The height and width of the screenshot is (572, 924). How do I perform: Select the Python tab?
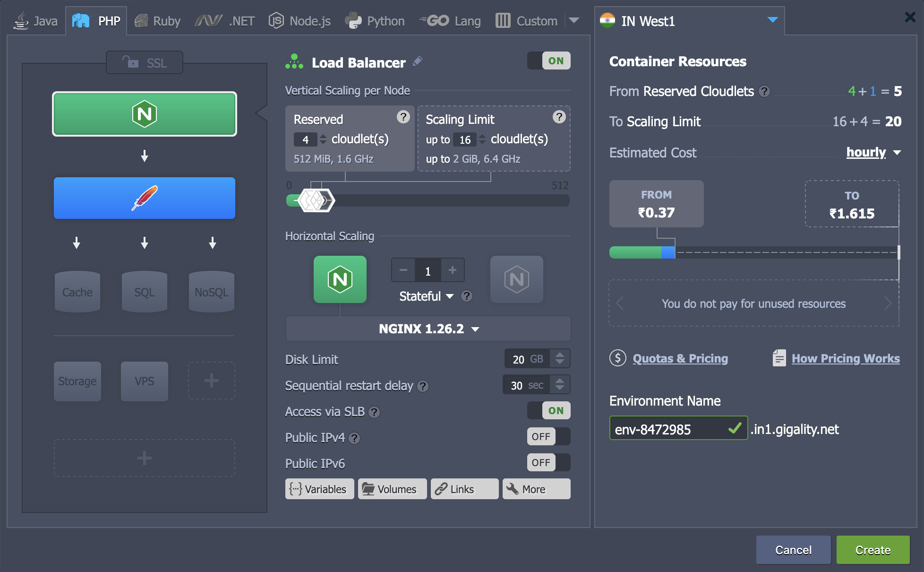(375, 21)
